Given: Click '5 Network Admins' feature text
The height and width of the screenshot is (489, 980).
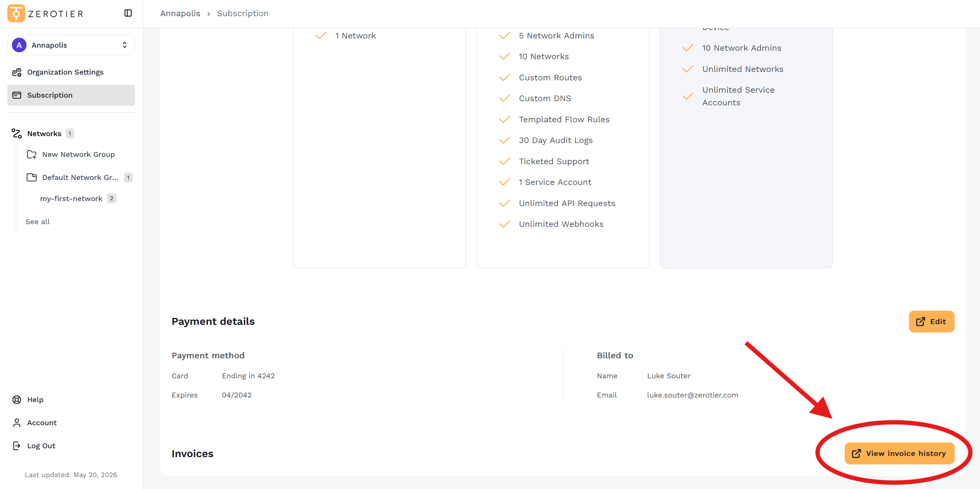Looking at the screenshot, I should point(556,36).
